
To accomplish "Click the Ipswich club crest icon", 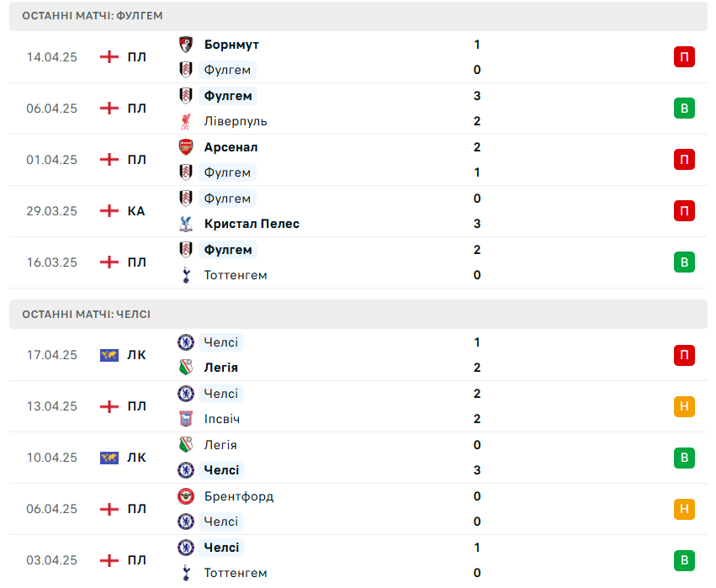I will [186, 419].
